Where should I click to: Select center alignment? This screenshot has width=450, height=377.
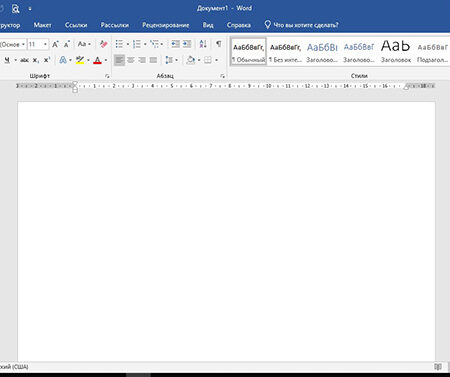131,60
